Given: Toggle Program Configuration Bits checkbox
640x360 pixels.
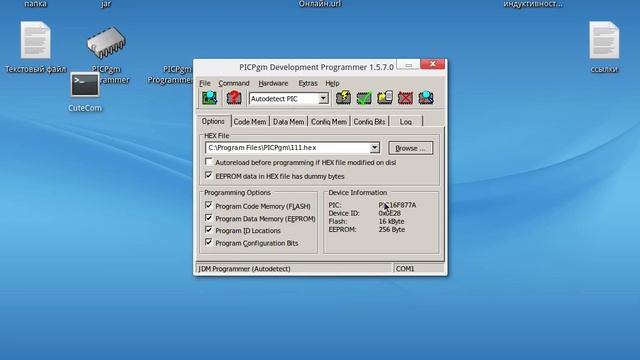Looking at the screenshot, I should click(209, 242).
